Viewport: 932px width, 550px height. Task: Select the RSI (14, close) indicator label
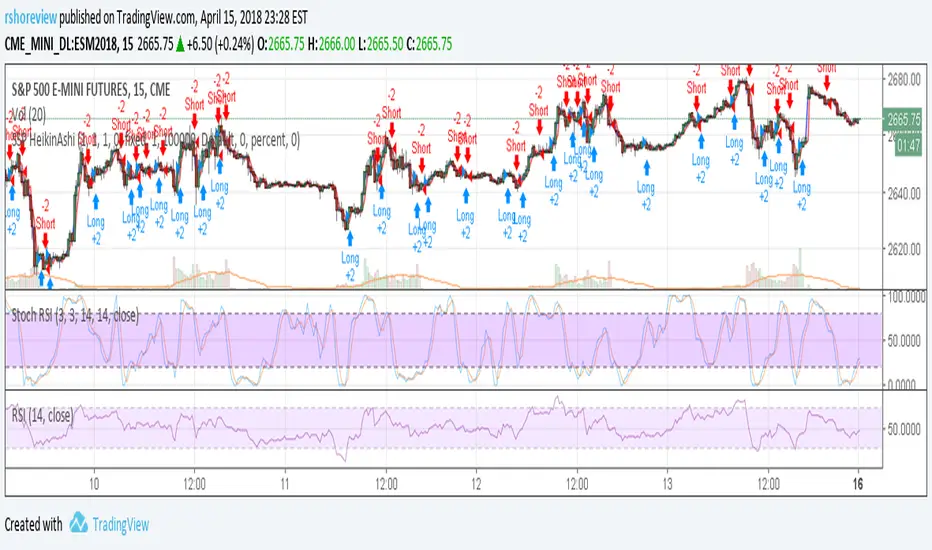[42, 415]
